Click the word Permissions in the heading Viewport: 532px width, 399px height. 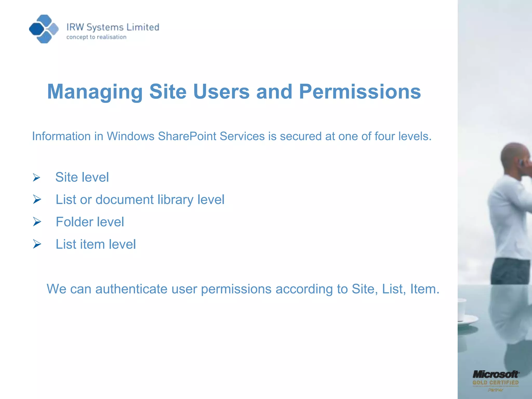pyautogui.click(x=360, y=92)
